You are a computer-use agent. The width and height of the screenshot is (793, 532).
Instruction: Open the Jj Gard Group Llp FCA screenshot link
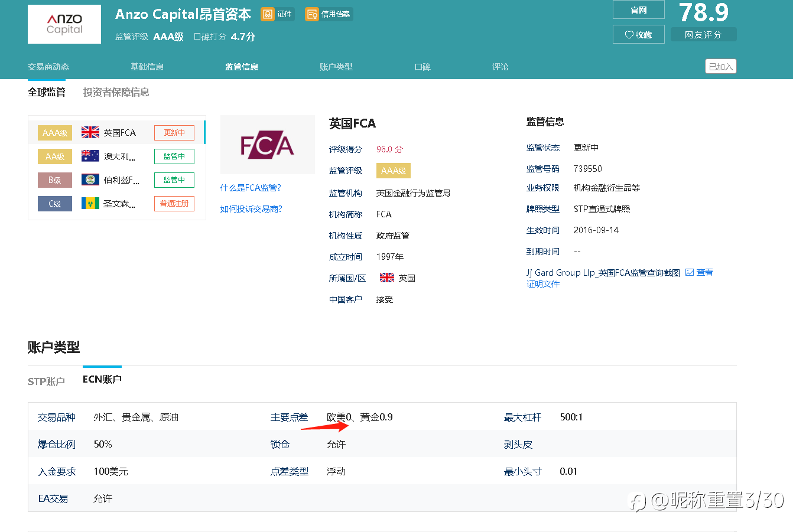(x=603, y=273)
